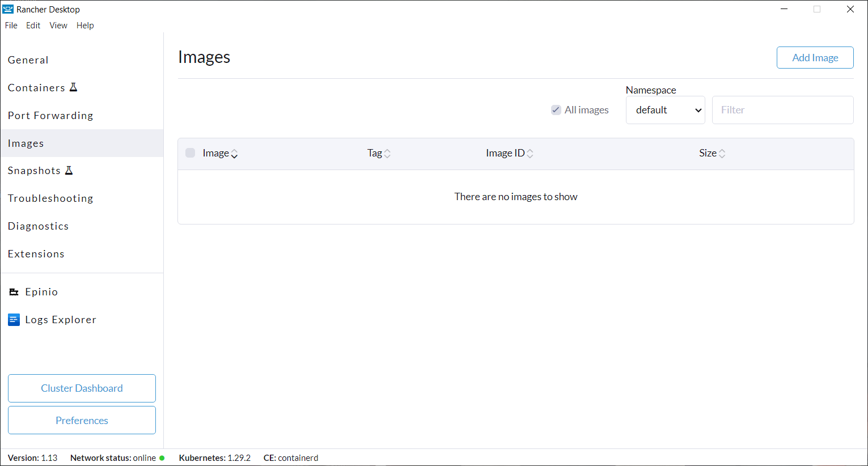Select Images in the sidebar
The width and height of the screenshot is (868, 466).
click(x=82, y=143)
